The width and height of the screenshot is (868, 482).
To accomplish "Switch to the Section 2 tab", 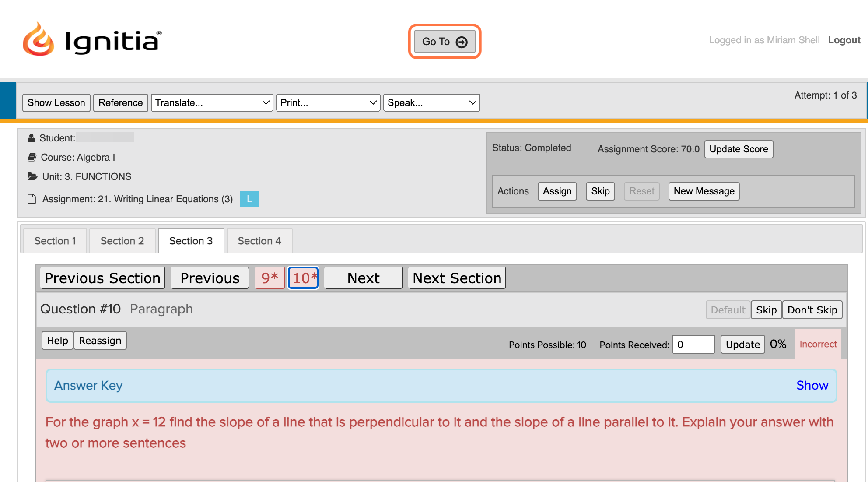I will click(x=122, y=241).
